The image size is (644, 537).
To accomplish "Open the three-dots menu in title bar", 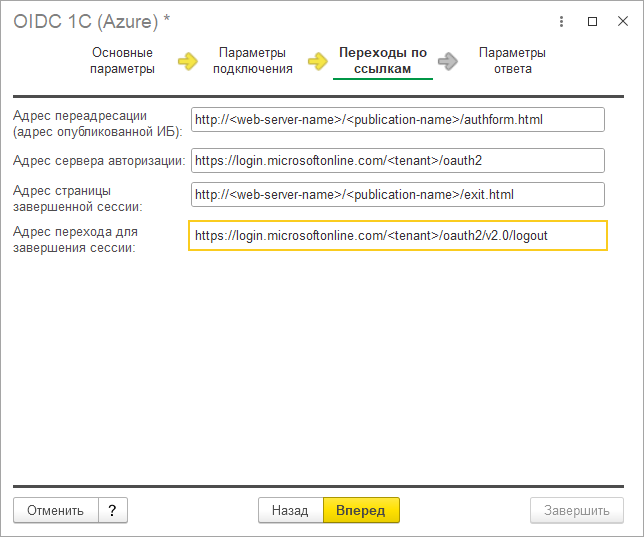I will [564, 21].
